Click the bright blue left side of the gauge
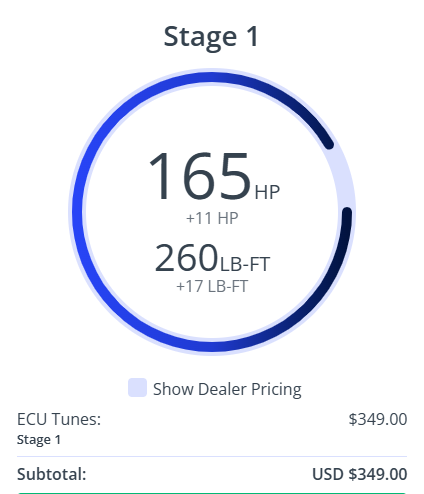This screenshot has width=424, height=494. pyautogui.click(x=78, y=212)
